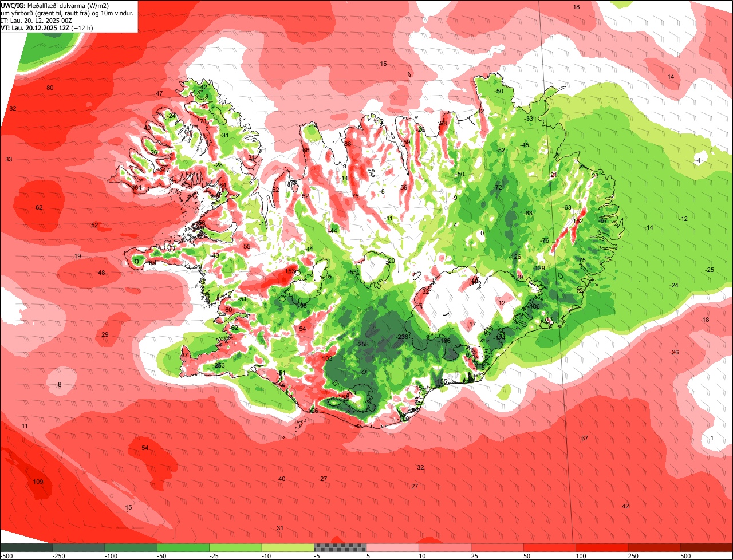Click the '82' value on the northwest ocean edge
This screenshot has height=560, width=733.
tap(13, 108)
